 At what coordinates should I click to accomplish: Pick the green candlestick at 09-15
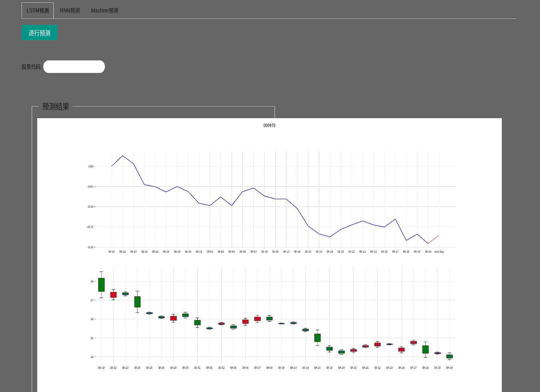pos(317,338)
